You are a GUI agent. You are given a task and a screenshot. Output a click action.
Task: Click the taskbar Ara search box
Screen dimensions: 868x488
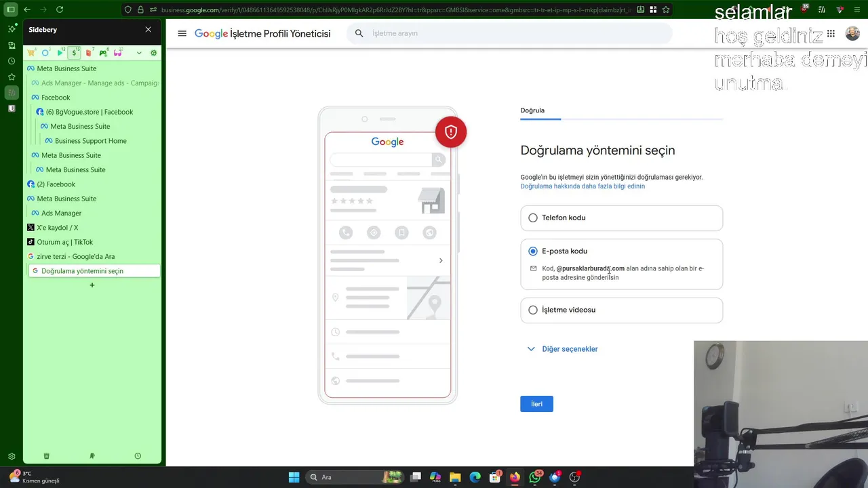(x=354, y=477)
